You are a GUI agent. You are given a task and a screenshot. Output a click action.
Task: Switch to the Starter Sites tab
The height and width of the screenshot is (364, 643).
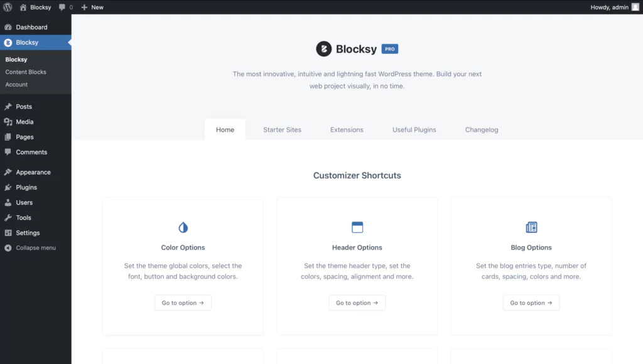click(282, 129)
